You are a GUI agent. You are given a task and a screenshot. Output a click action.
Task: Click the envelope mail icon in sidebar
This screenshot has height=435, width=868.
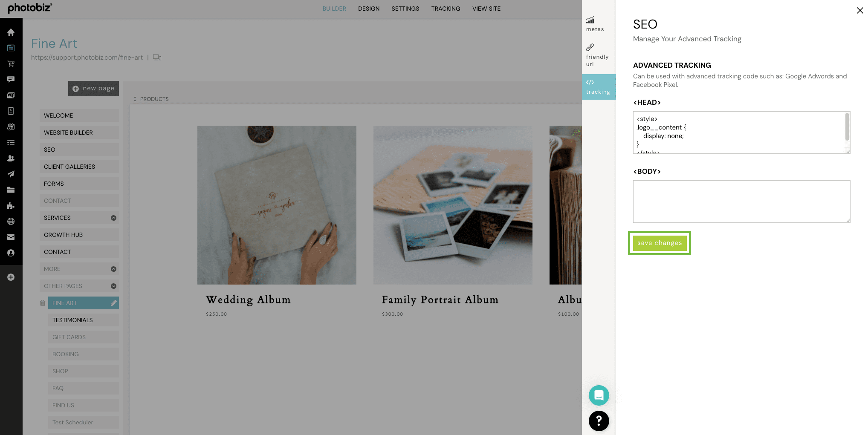point(11,237)
